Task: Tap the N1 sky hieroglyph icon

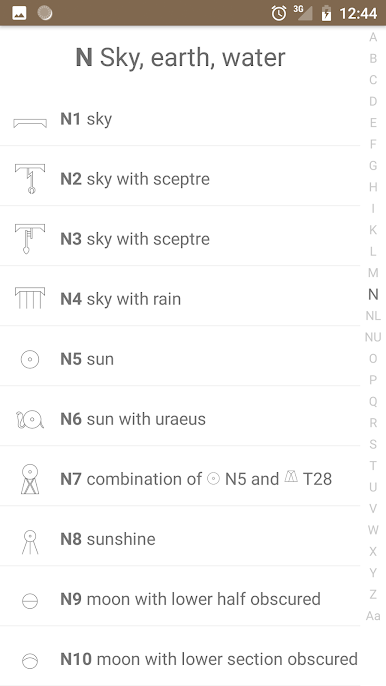Action: coord(30,123)
